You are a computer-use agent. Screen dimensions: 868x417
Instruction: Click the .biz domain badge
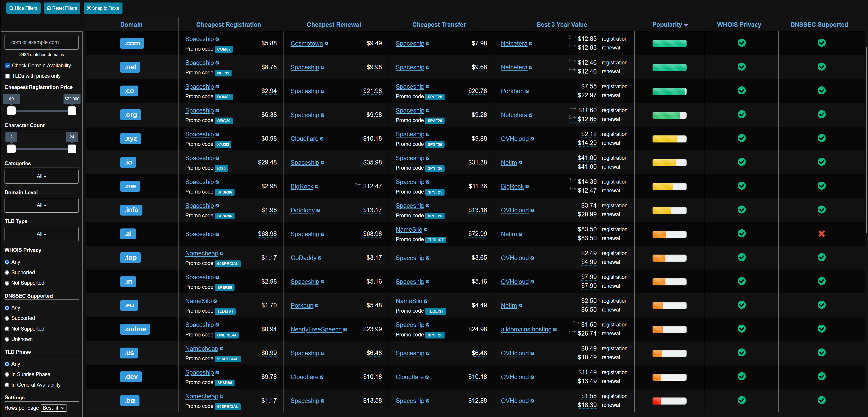click(x=130, y=400)
